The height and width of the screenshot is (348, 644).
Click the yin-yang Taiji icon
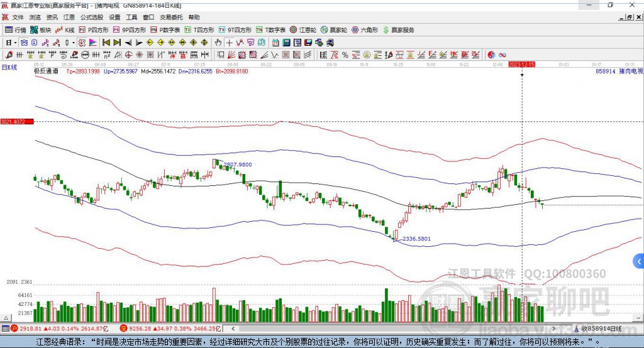pos(491,55)
